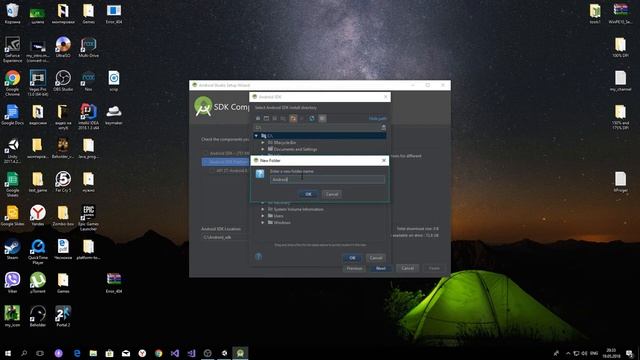This screenshot has width=640, height=360.
Task: Open Windows notification center icon
Action: coord(630,353)
